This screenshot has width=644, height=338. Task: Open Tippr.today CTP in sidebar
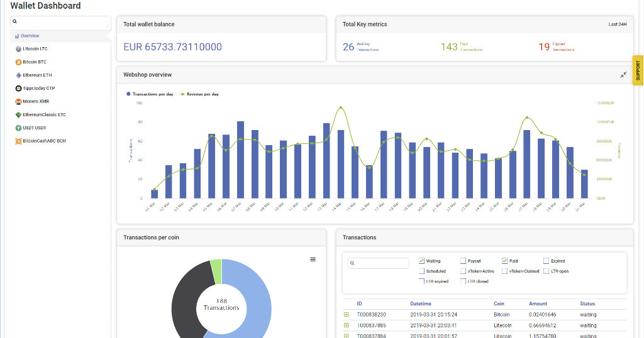38,89
